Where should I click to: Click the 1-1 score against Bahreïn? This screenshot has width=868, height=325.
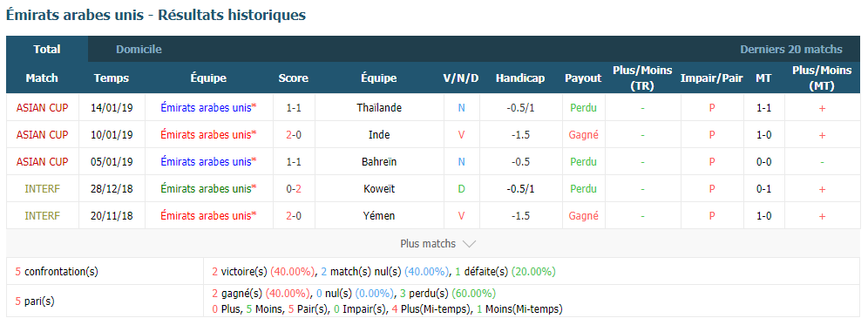[x=294, y=162]
